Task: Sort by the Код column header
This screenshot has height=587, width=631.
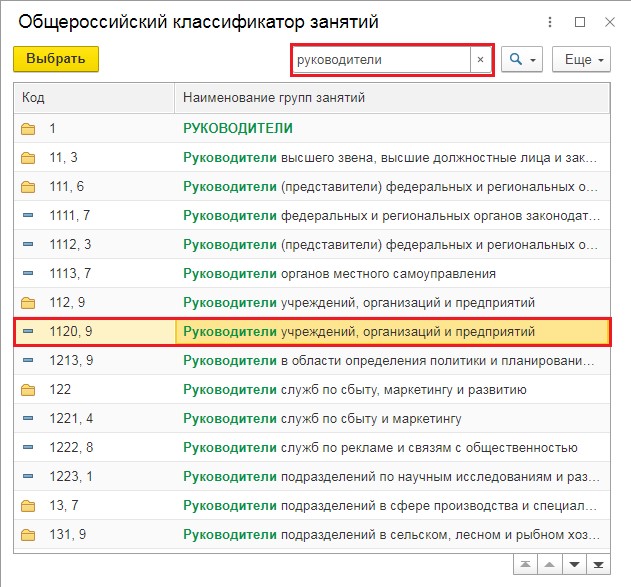Action: tap(90, 98)
